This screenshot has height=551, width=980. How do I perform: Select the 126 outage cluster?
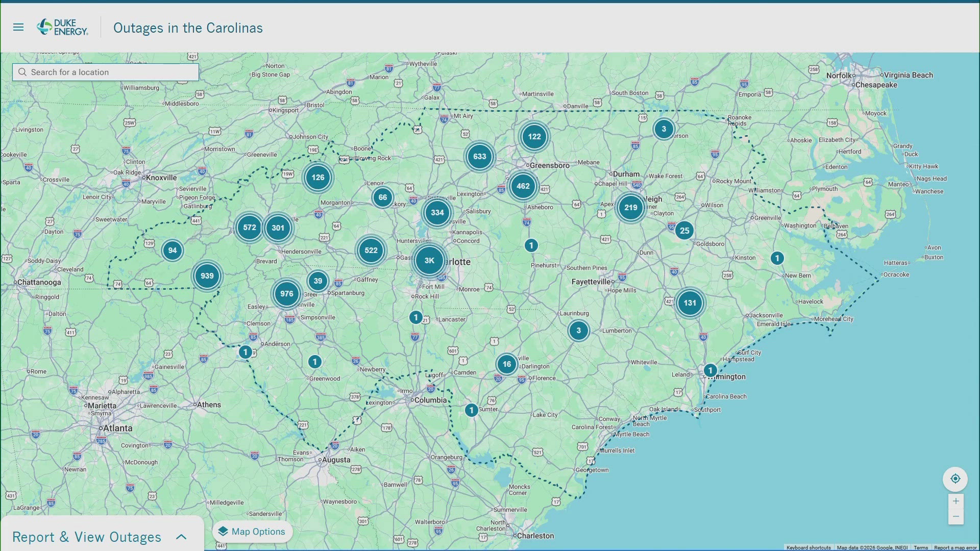pyautogui.click(x=317, y=177)
